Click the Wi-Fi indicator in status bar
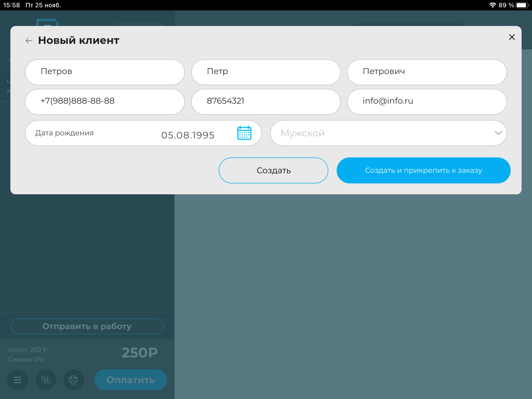The image size is (532, 399). (x=492, y=4)
